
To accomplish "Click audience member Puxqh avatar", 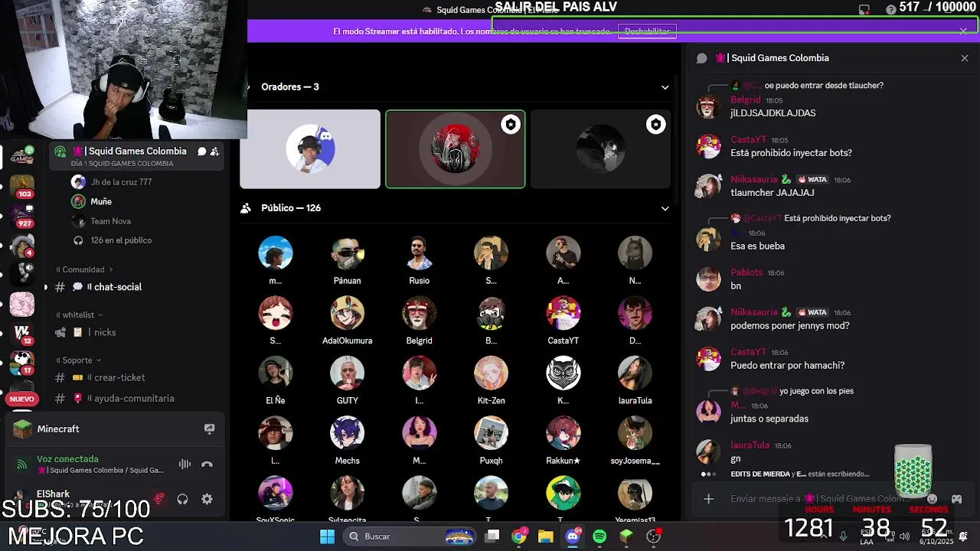I will [491, 433].
